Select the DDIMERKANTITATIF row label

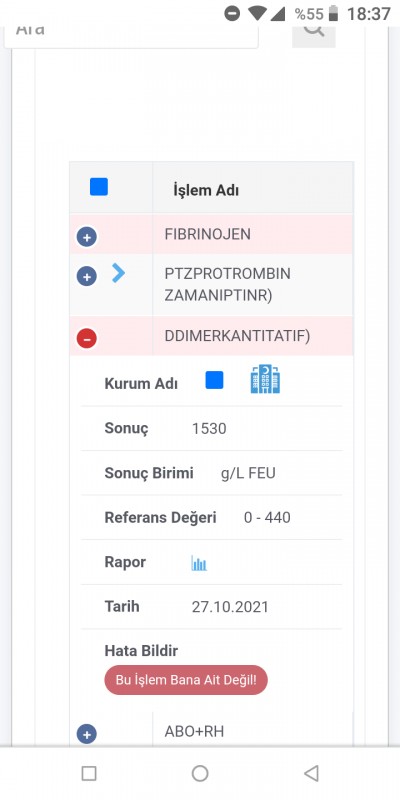[237, 336]
